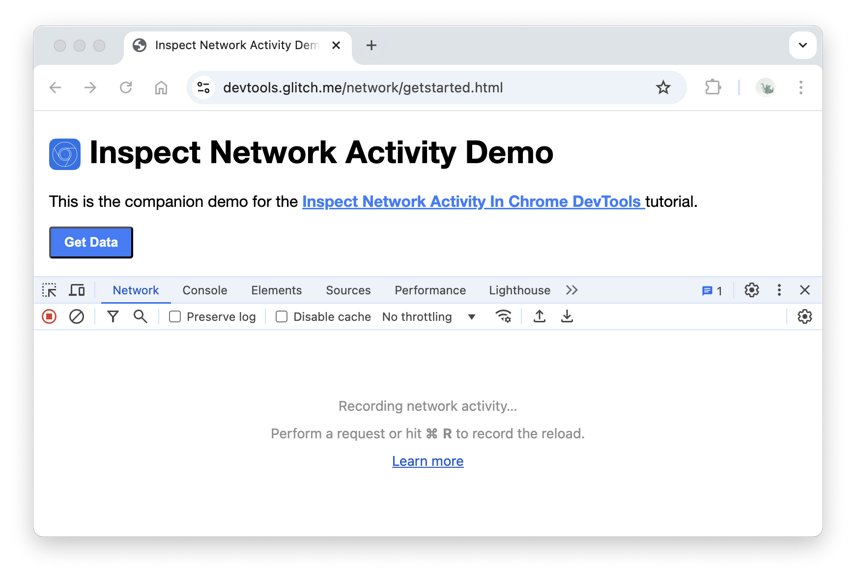Image resolution: width=856 pixels, height=578 pixels.
Task: Bookmark this tab with star
Action: tap(663, 87)
